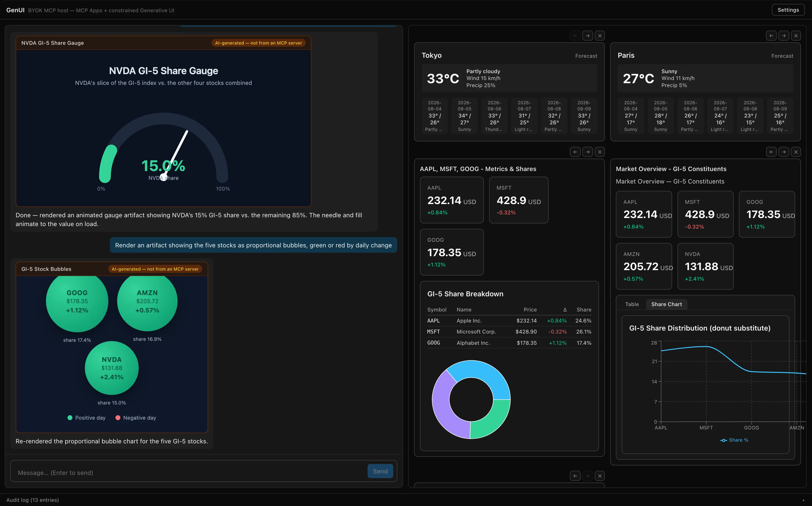
Task: Close the Paris weather panel
Action: click(796, 35)
